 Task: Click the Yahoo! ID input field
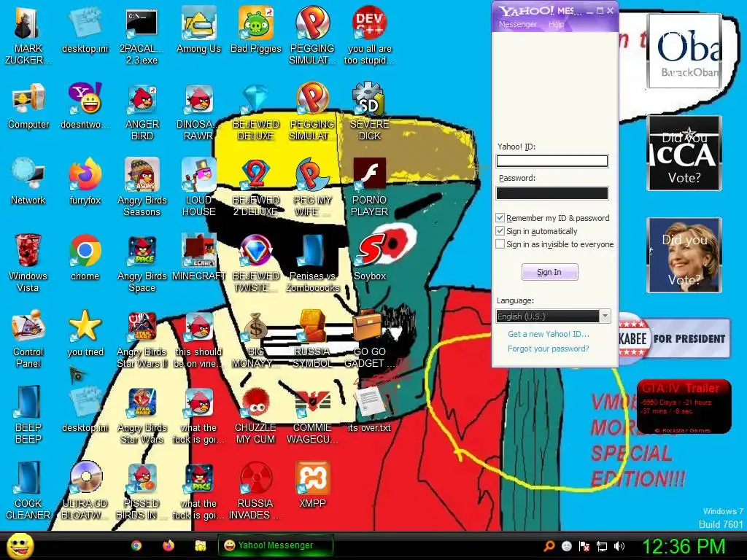552,161
